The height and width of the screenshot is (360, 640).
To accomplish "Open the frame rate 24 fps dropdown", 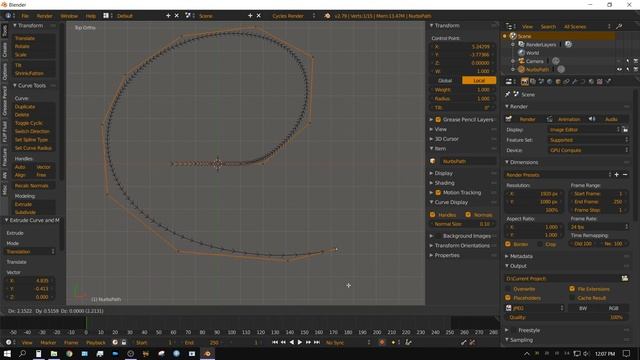I will click(x=599, y=227).
